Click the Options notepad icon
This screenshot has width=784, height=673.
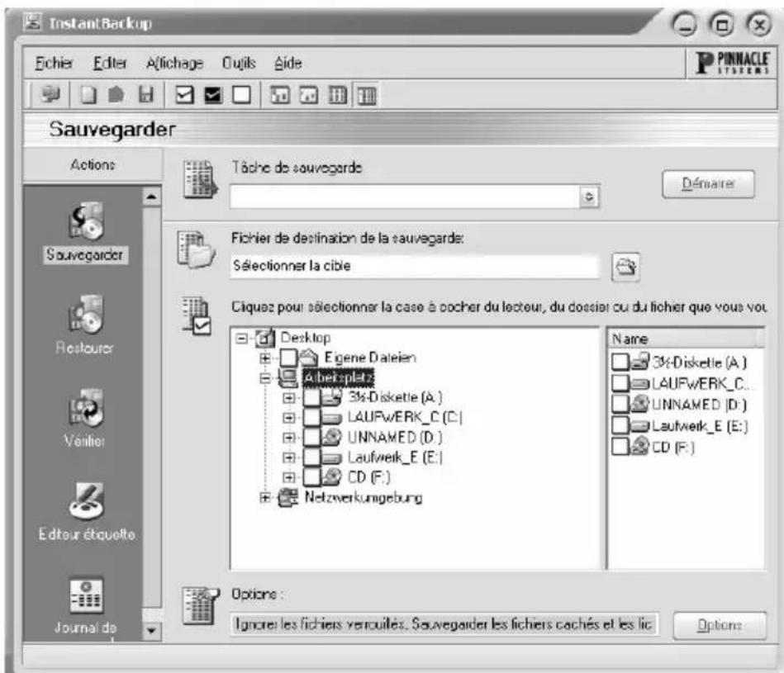(200, 605)
